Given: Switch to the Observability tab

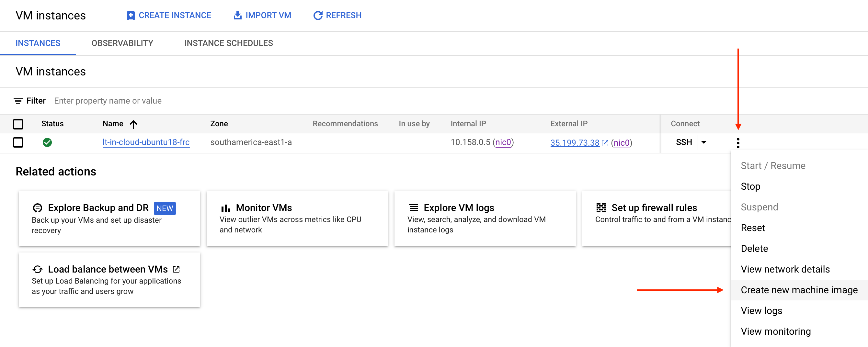Looking at the screenshot, I should [122, 43].
